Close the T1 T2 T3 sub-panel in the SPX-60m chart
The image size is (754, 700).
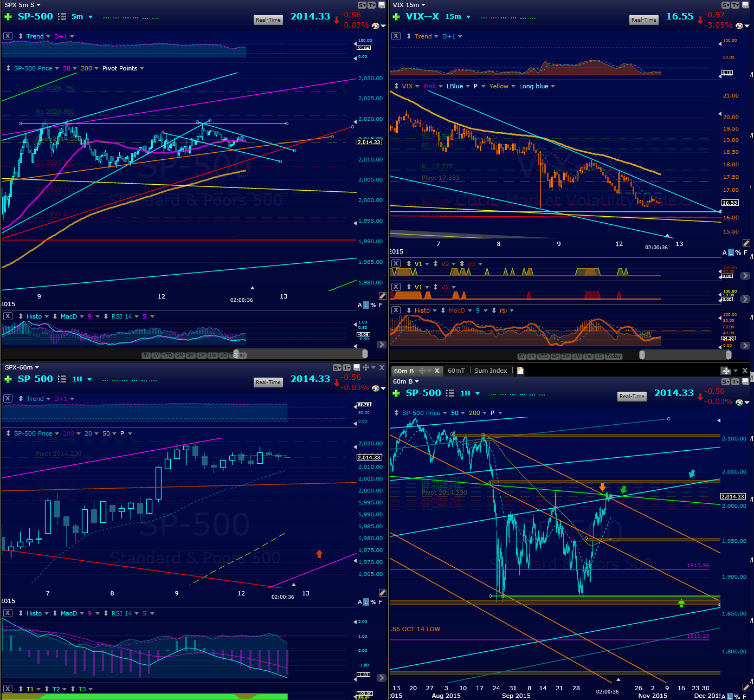pos(8,689)
